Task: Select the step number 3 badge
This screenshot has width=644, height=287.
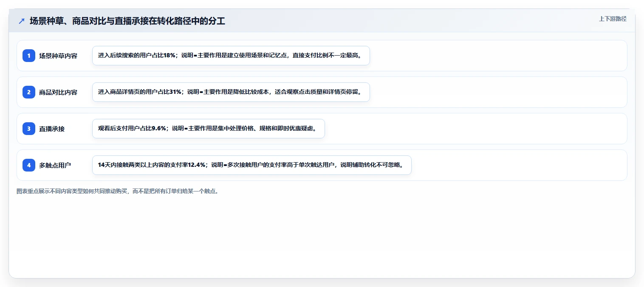Action: [x=29, y=129]
